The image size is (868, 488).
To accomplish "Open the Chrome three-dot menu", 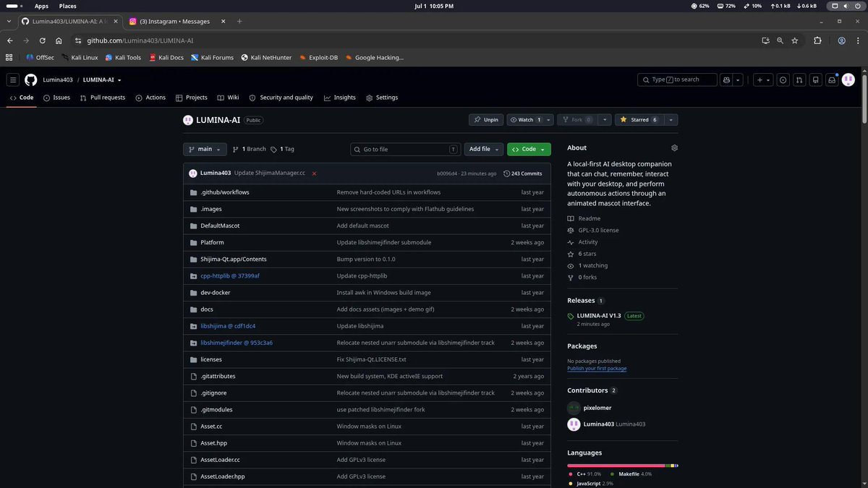I will [857, 40].
